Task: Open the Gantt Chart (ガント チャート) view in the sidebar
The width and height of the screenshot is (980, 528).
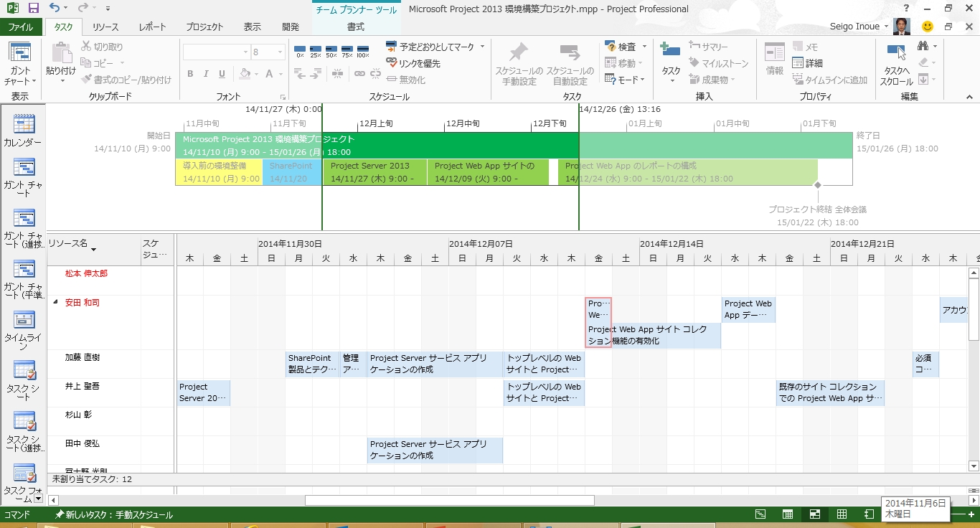Action: coord(24,178)
